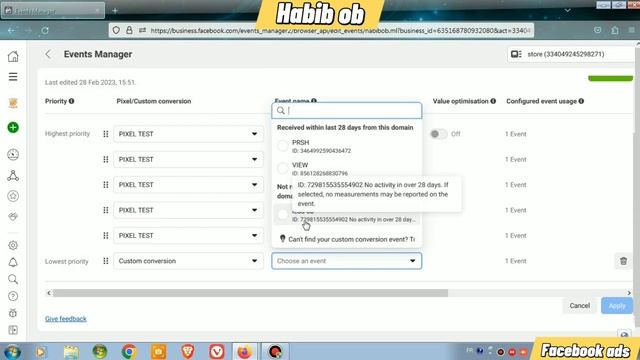Select the PRSH event radio button

point(282,146)
